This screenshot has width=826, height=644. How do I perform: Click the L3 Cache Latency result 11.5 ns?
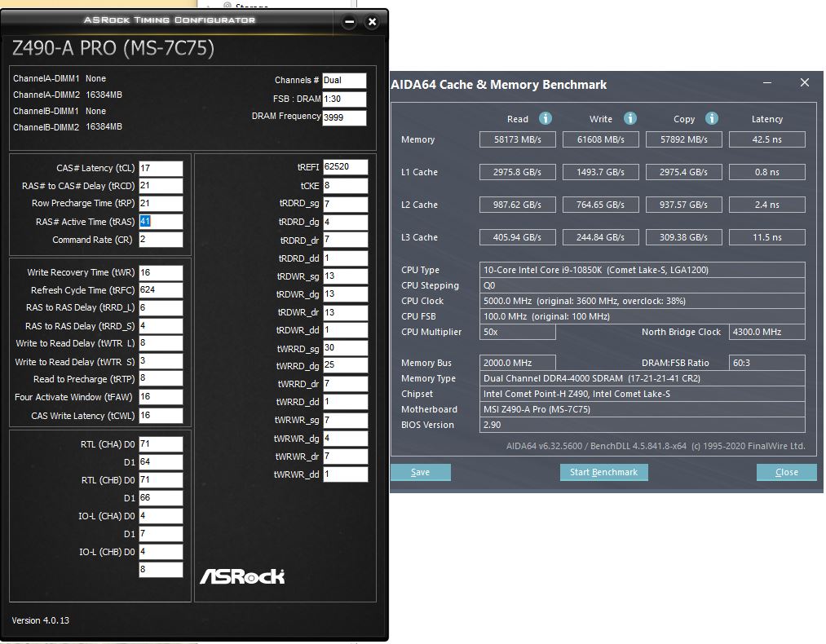point(767,237)
